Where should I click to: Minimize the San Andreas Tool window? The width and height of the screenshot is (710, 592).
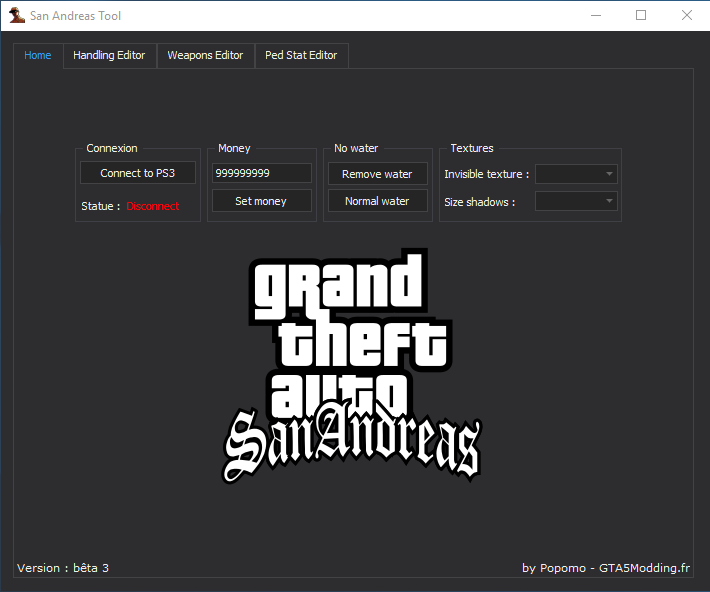pyautogui.click(x=596, y=15)
